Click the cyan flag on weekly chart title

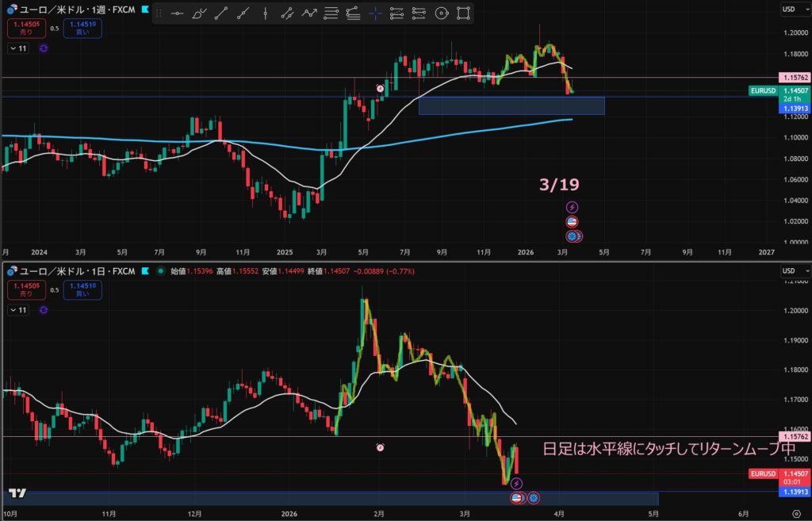(145, 10)
